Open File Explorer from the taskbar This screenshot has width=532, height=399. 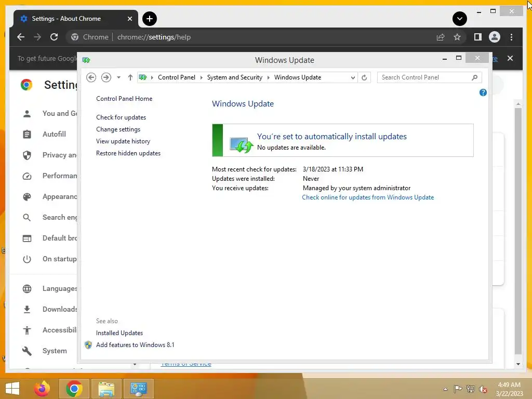click(x=106, y=389)
